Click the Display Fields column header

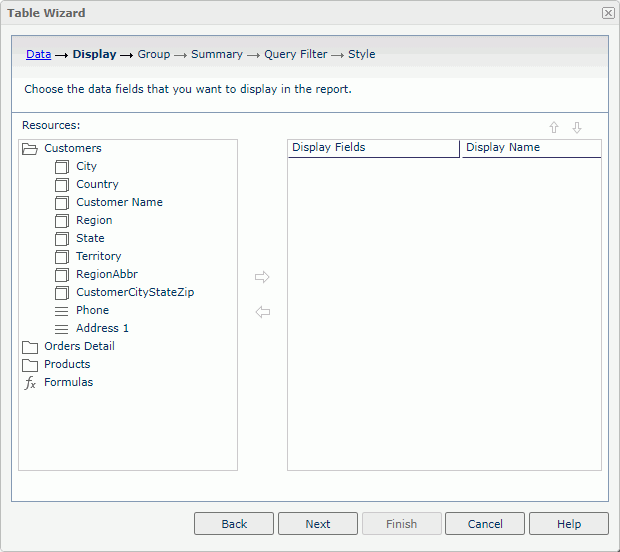pyautogui.click(x=374, y=148)
